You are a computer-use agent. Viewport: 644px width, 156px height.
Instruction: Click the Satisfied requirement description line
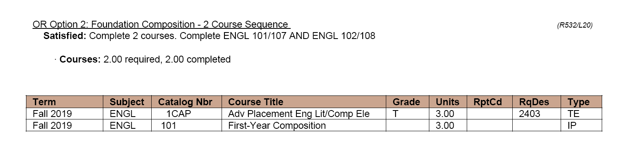coord(209,36)
